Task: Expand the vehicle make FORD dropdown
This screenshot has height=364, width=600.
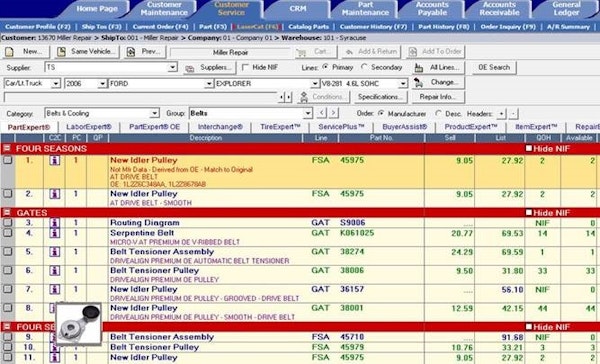Action: (209, 83)
